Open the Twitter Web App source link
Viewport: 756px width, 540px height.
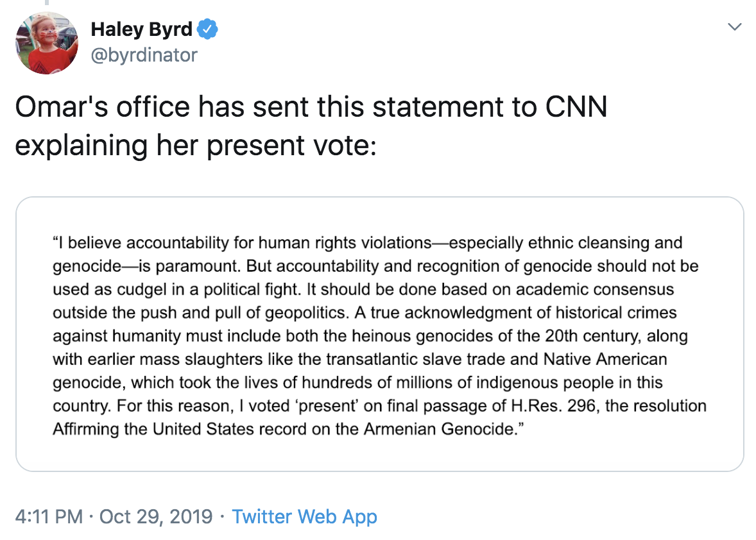click(x=304, y=517)
